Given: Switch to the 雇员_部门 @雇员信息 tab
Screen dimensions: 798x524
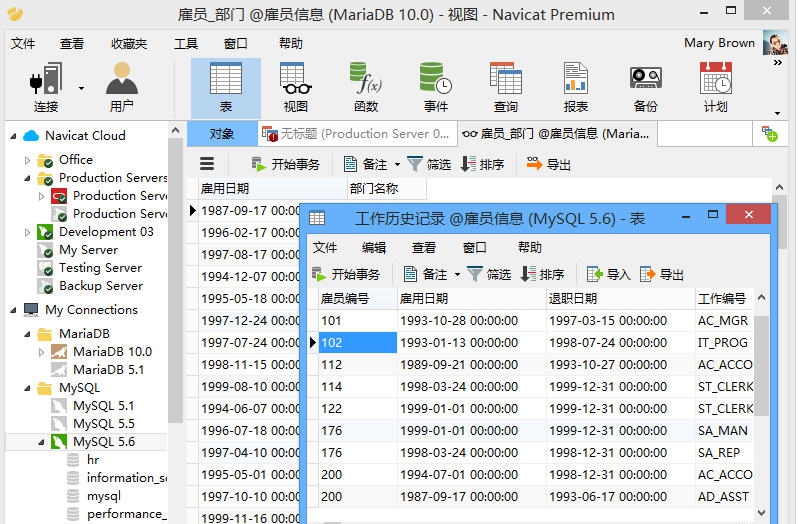Looking at the screenshot, I should 557,134.
